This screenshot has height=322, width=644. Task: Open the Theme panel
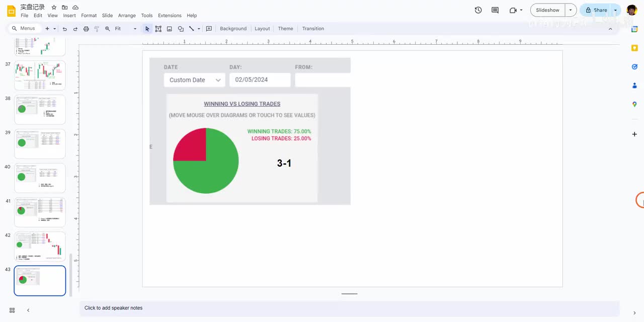pos(285,29)
